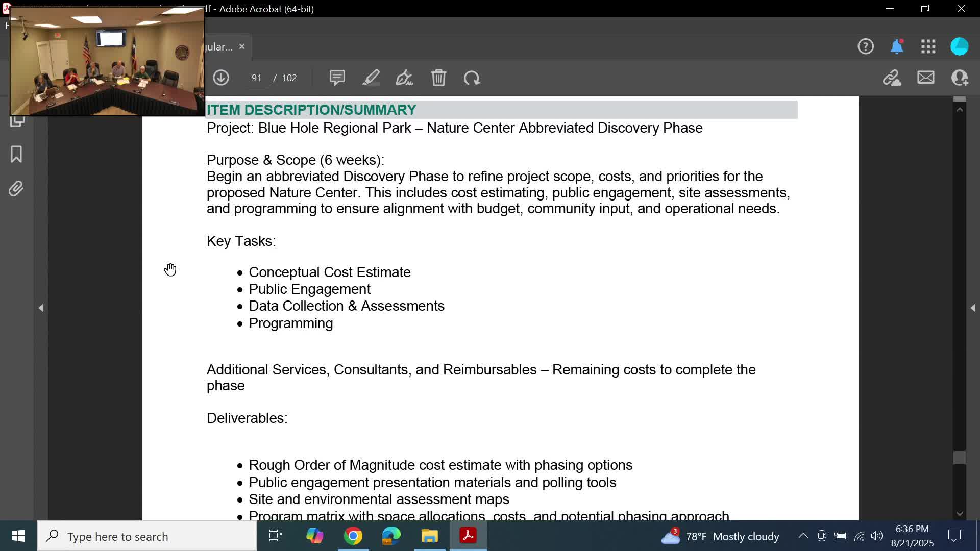Screen dimensions: 980x551
Task: Send file by email envelope icon
Action: (x=925, y=78)
